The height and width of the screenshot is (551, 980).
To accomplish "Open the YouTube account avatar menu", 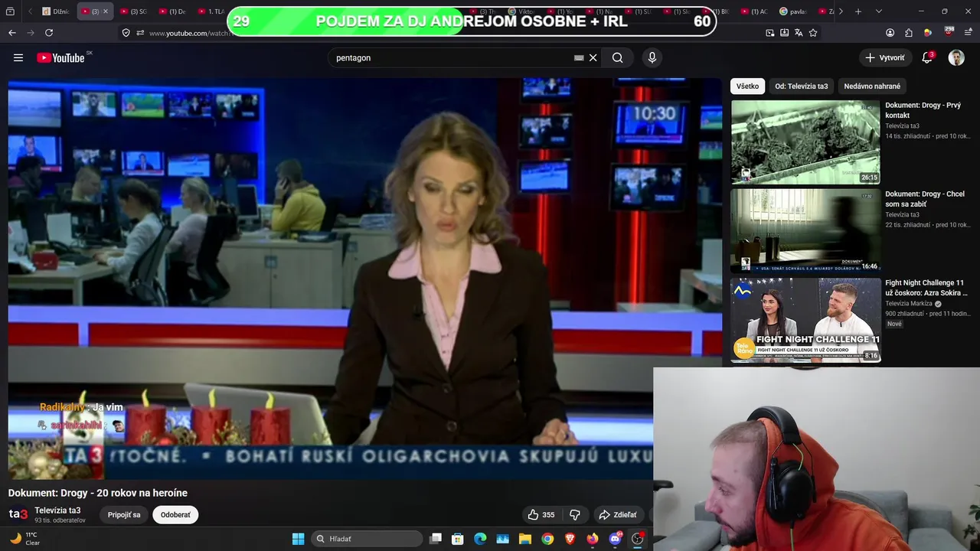I will (x=956, y=57).
